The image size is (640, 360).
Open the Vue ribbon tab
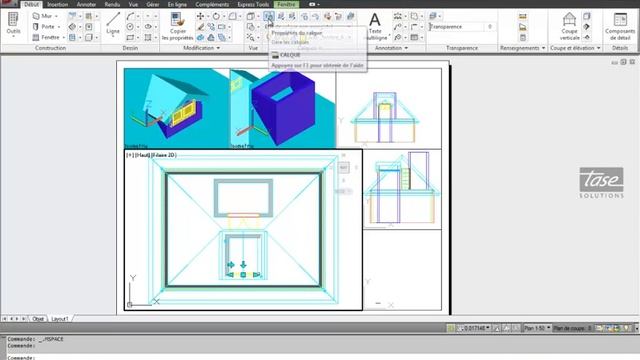133,4
